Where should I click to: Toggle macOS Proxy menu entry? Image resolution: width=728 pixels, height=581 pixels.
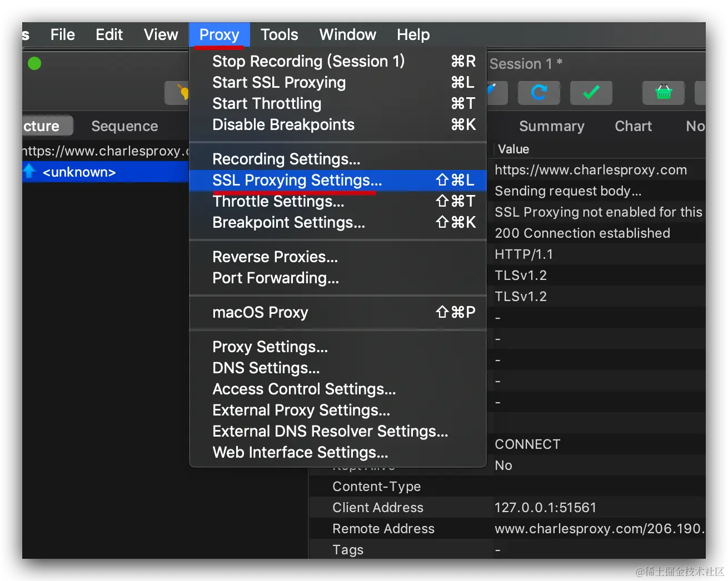[338, 312]
